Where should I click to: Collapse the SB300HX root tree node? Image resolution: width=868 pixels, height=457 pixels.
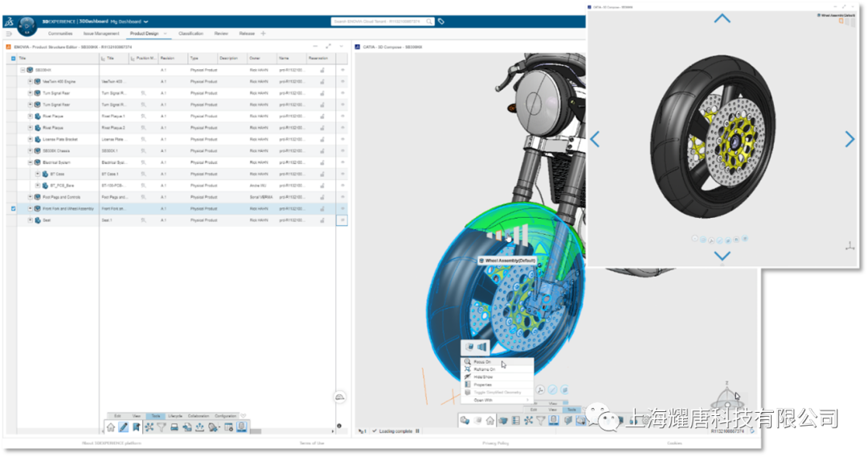(x=23, y=70)
